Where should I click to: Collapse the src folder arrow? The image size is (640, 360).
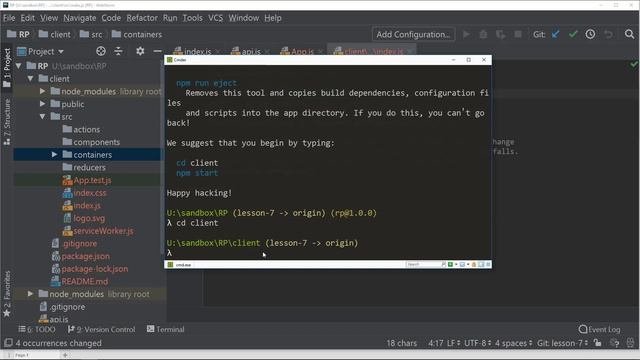[42, 116]
